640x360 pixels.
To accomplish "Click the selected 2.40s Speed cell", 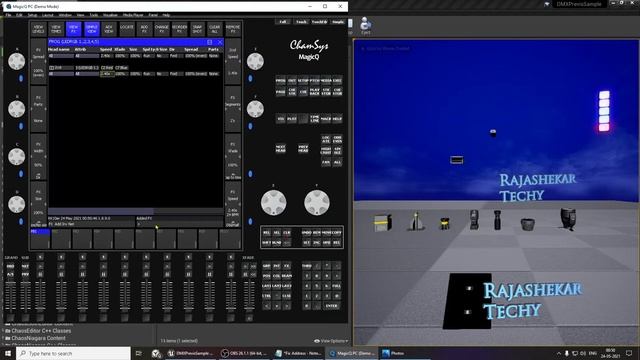I will (107, 74).
